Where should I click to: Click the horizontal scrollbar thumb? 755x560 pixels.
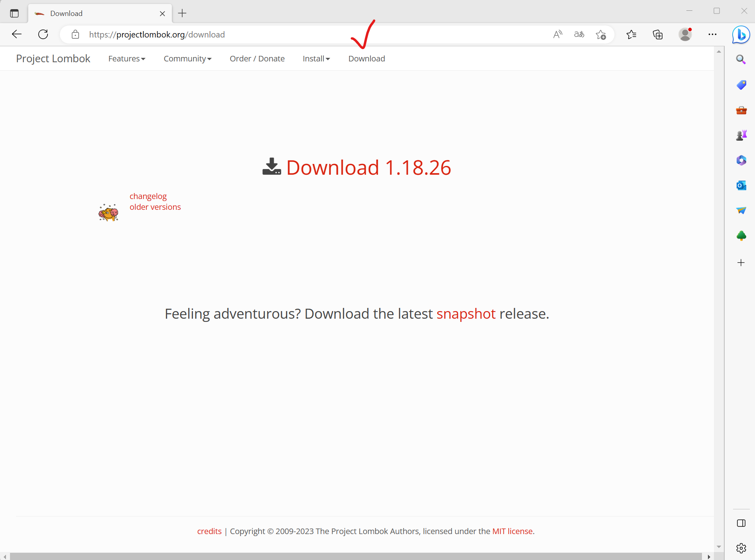tap(356, 556)
